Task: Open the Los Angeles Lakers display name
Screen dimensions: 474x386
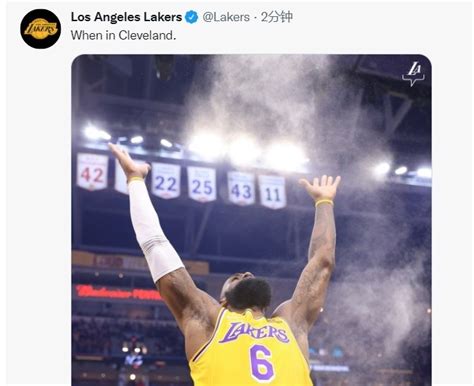Action: tap(126, 17)
